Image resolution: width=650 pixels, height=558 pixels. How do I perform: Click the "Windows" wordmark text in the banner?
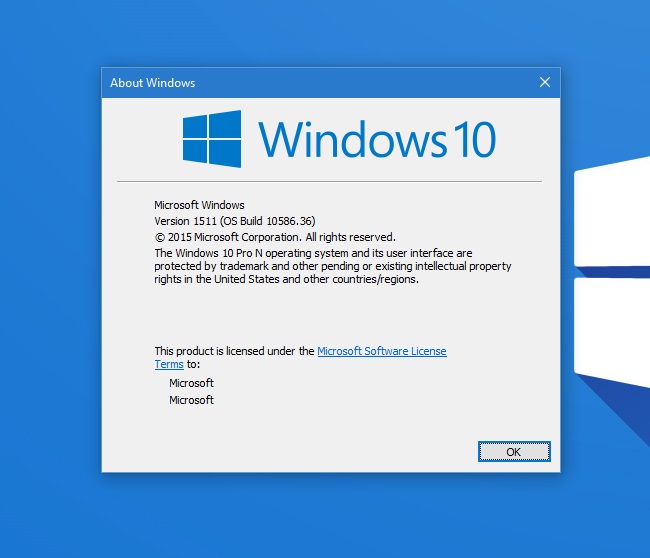(x=351, y=140)
